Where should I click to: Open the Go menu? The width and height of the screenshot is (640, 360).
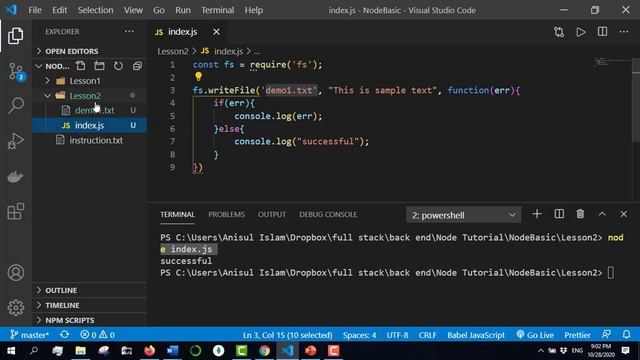[x=159, y=10]
